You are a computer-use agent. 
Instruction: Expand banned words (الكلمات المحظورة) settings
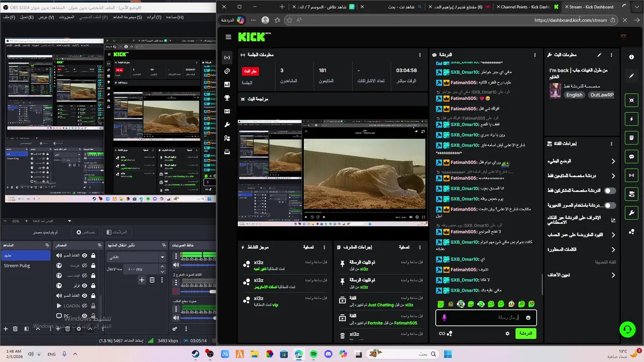tap(583, 249)
